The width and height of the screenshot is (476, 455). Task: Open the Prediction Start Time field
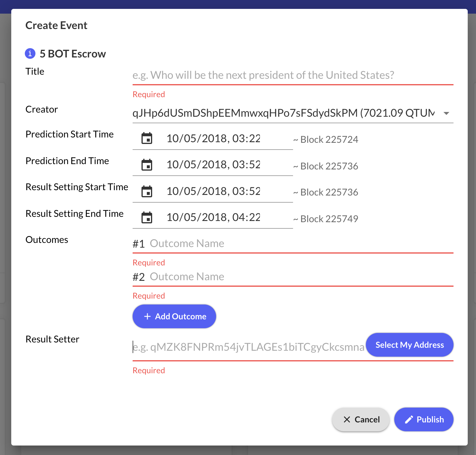[213, 138]
